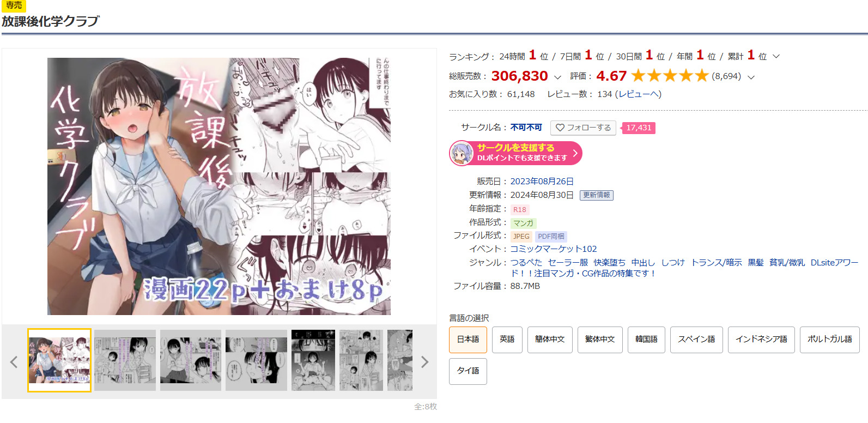Click the JPEG file format tag

coord(521,236)
